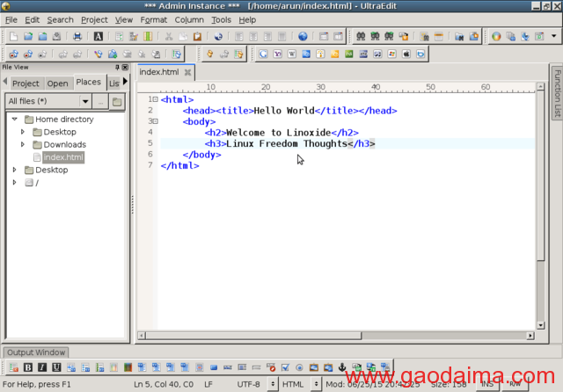Close the File View panel
The height and width of the screenshot is (392, 563).
[x=125, y=67]
